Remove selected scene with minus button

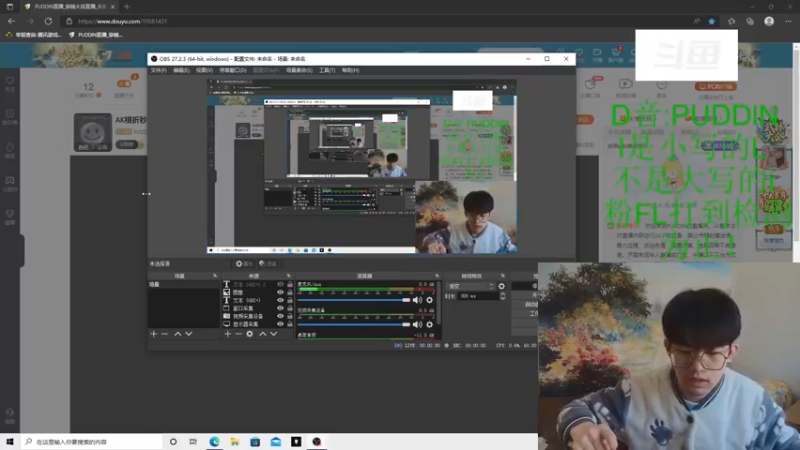pyautogui.click(x=164, y=334)
